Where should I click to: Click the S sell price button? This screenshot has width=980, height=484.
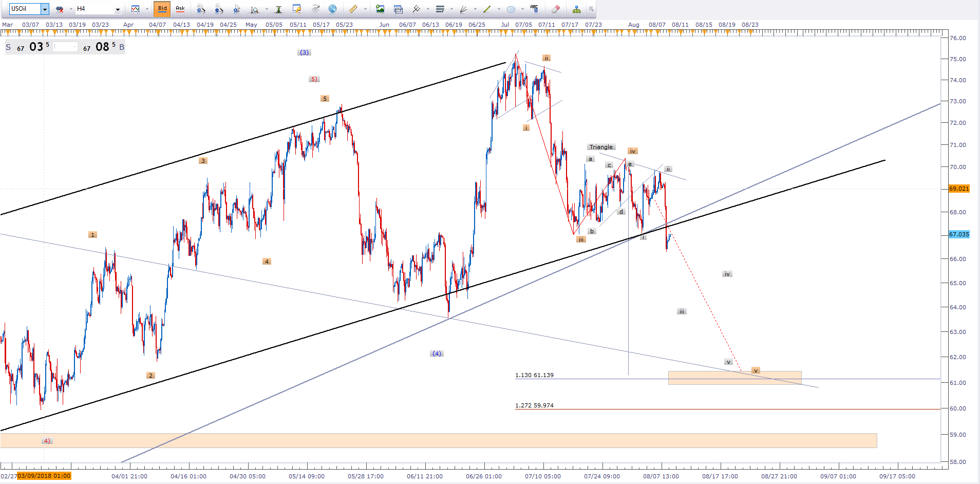(8, 47)
